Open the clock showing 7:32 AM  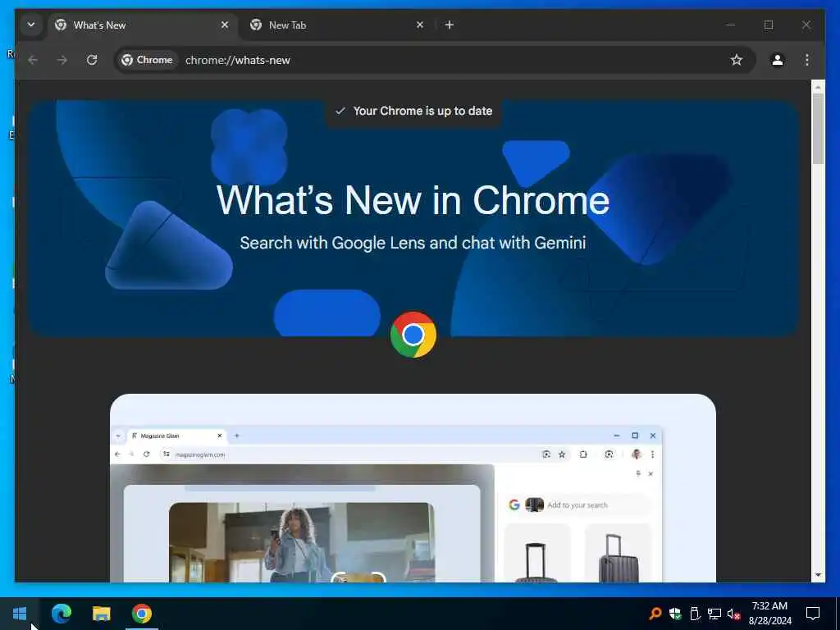[769, 614]
